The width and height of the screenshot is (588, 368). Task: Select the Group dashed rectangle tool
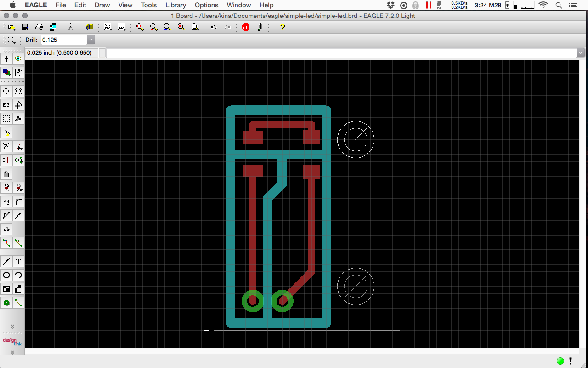point(6,119)
